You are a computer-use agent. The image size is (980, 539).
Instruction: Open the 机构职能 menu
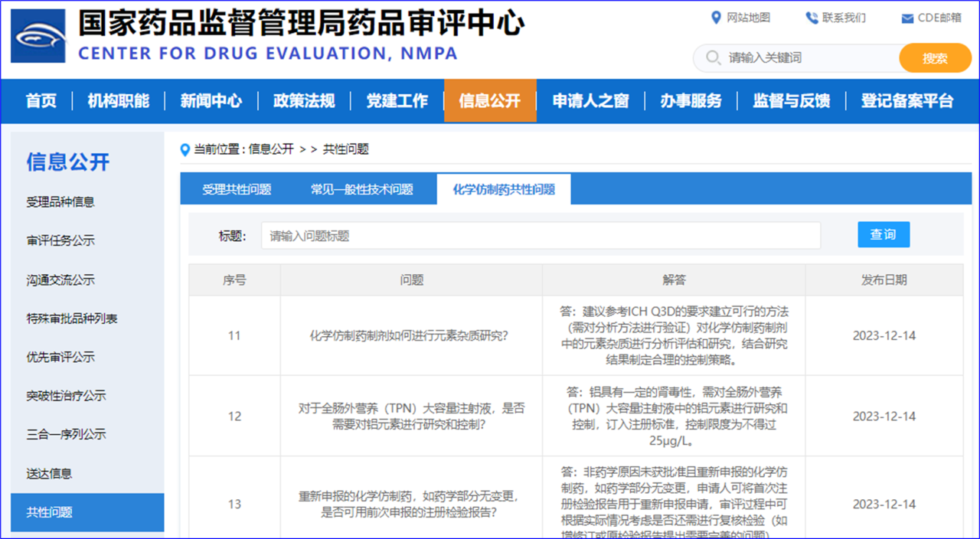[x=119, y=100]
